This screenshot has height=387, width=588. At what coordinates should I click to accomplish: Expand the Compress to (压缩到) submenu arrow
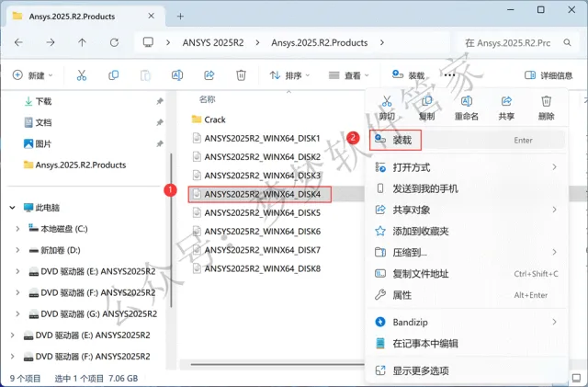coord(554,252)
